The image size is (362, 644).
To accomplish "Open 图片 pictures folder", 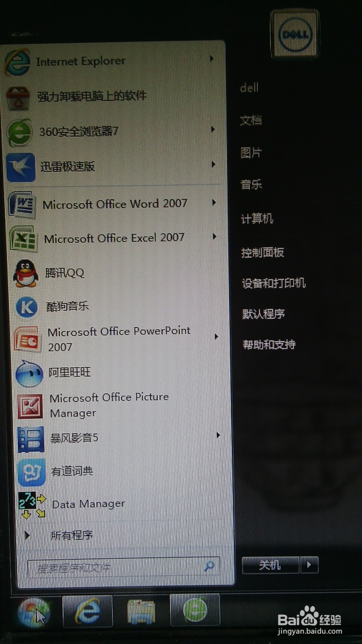I will (x=251, y=153).
